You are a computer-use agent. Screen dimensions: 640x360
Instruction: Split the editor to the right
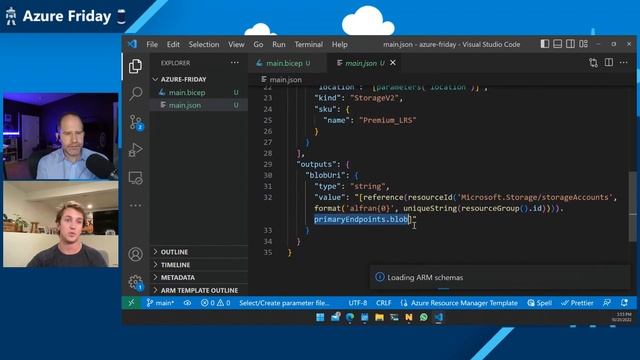point(609,62)
